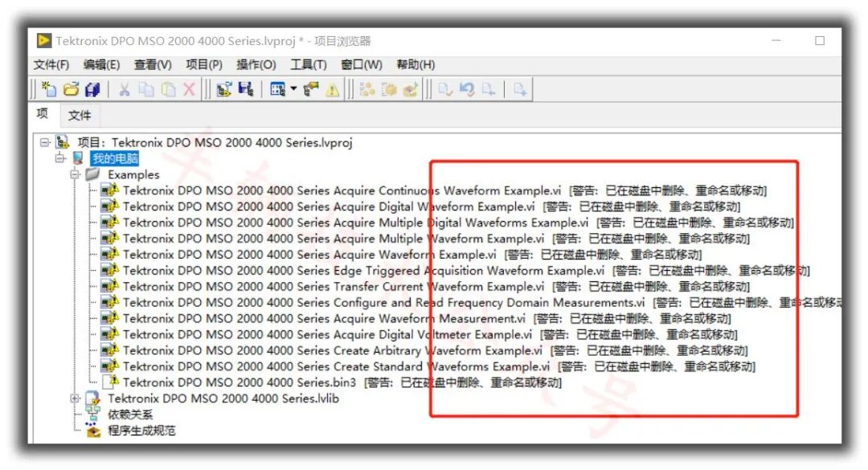
Task: Select the 依赖关系 item
Action: (x=130, y=415)
